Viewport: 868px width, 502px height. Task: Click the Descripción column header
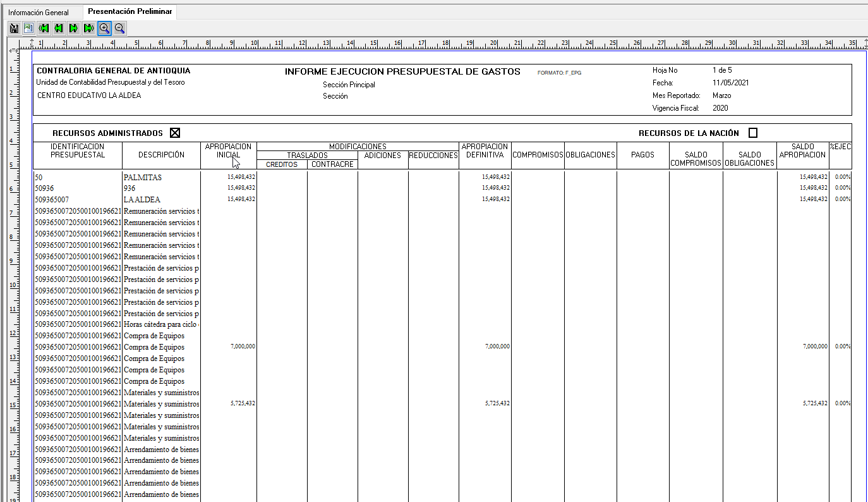point(161,155)
